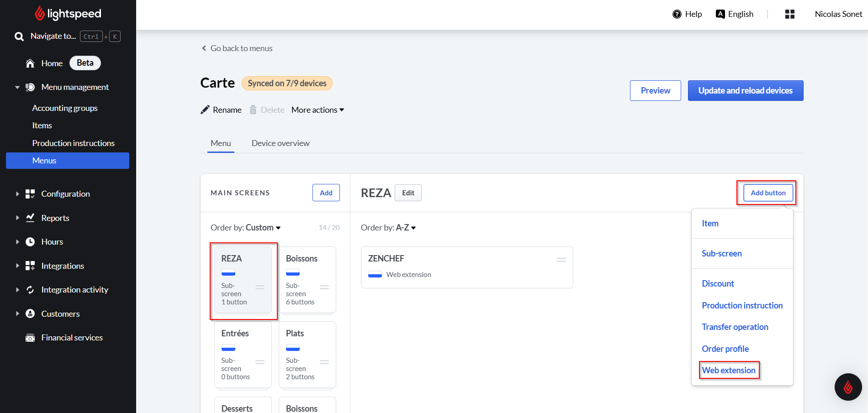Click the English language icon
The image size is (868, 413).
coord(720,14)
